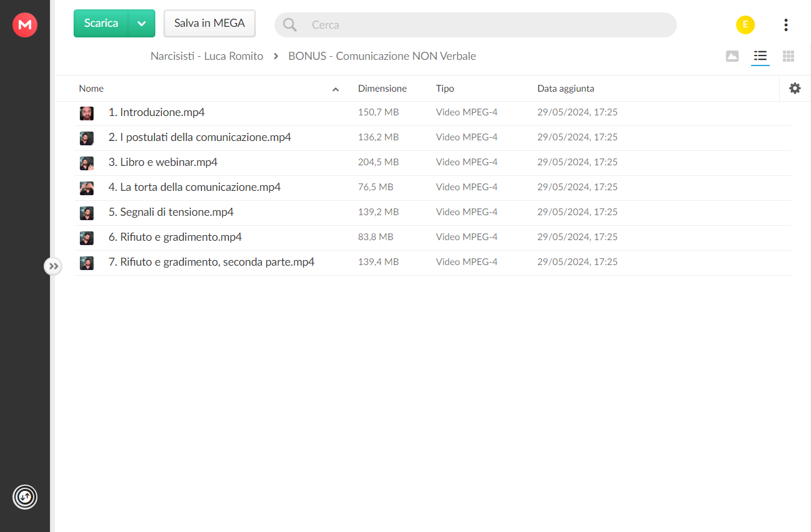Switch to grid view icon
The width and height of the screenshot is (811, 532).
click(x=789, y=56)
